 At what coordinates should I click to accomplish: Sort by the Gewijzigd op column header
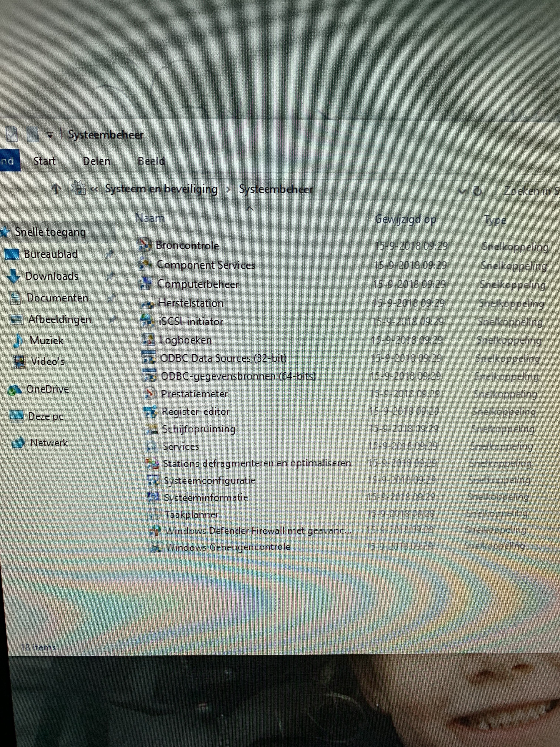[405, 220]
